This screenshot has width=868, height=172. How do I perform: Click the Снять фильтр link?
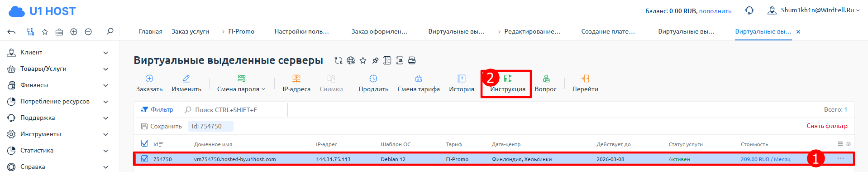coord(827,126)
